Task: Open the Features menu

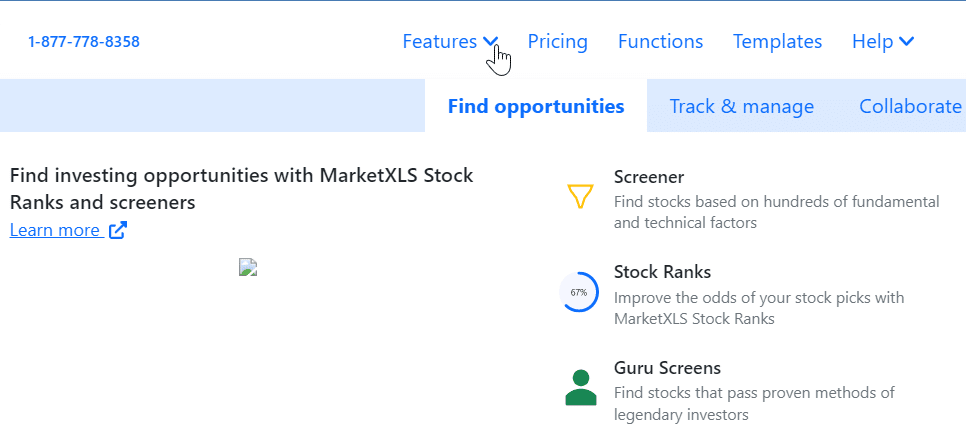Action: click(440, 41)
